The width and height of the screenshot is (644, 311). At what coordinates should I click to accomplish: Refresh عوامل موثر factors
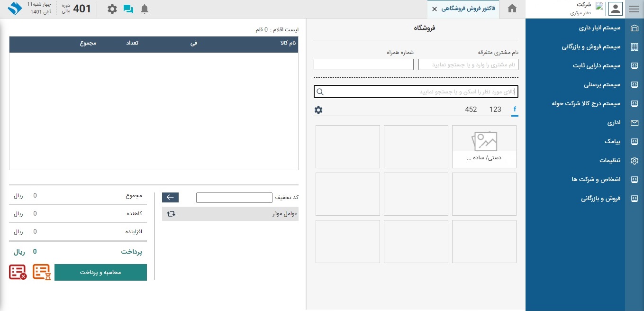click(171, 214)
